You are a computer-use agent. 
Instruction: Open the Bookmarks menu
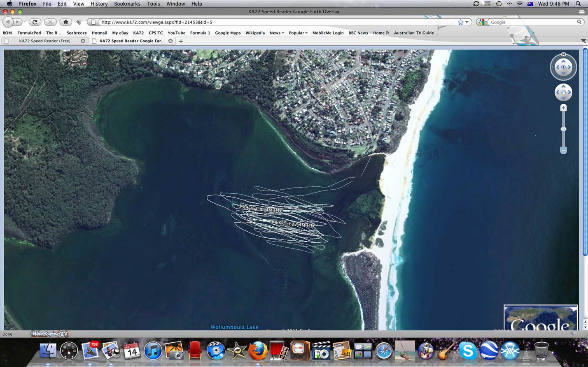(127, 4)
